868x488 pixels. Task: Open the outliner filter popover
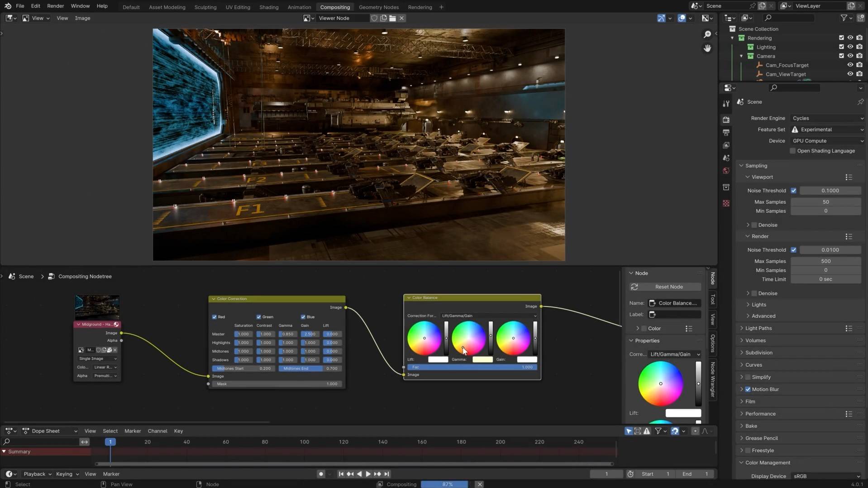(x=846, y=18)
